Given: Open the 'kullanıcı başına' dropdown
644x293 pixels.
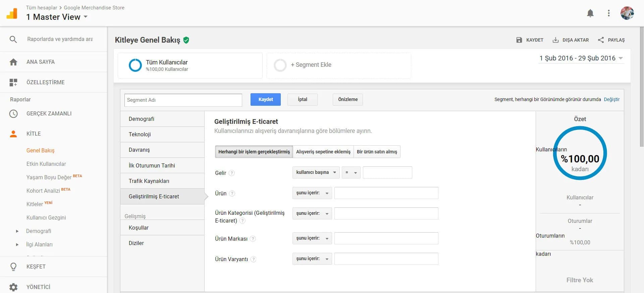Looking at the screenshot, I should (316, 173).
